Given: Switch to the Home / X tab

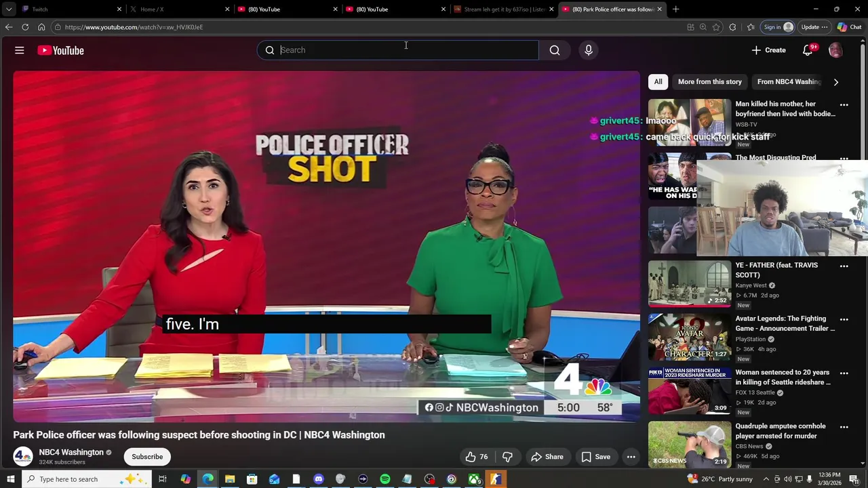Looking at the screenshot, I should click(x=178, y=9).
